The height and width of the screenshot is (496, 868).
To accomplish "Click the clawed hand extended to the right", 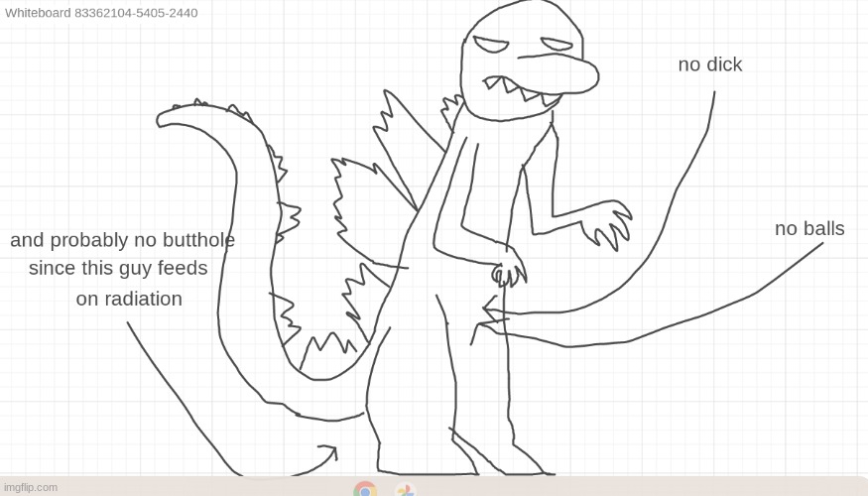I will click(606, 223).
